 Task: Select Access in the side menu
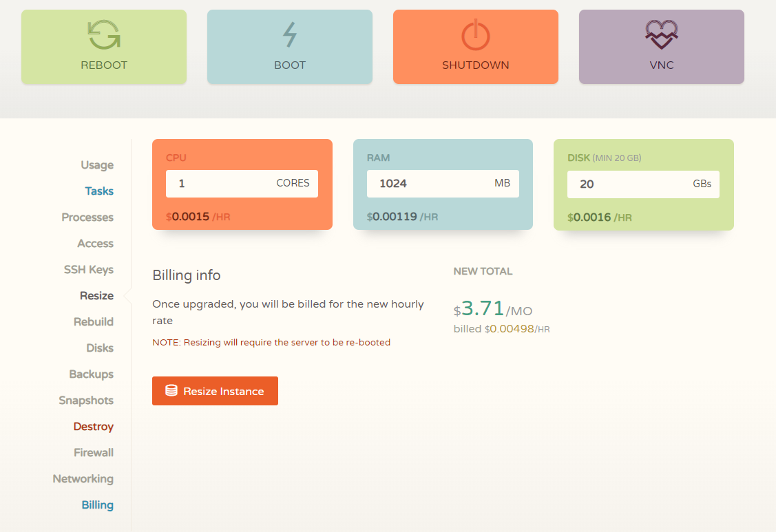(95, 244)
